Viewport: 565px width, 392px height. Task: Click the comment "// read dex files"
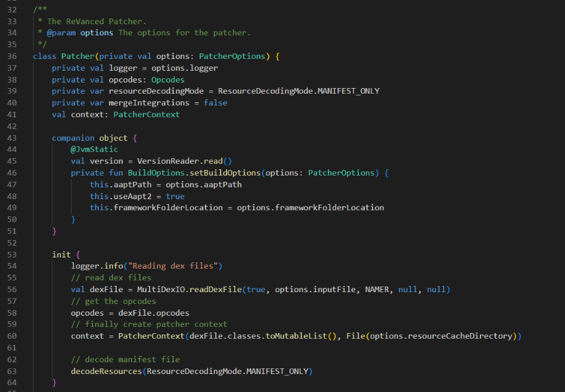tap(111, 277)
